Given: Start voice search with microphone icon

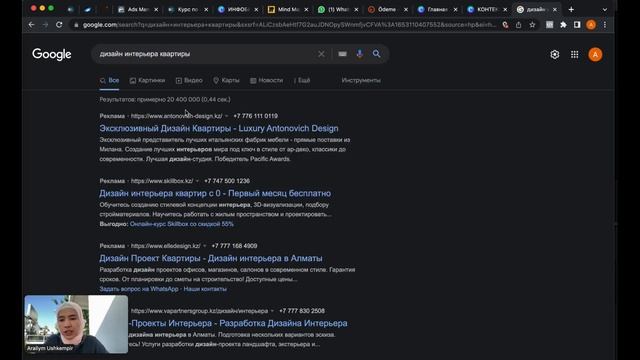Looking at the screenshot, I should coord(360,54).
